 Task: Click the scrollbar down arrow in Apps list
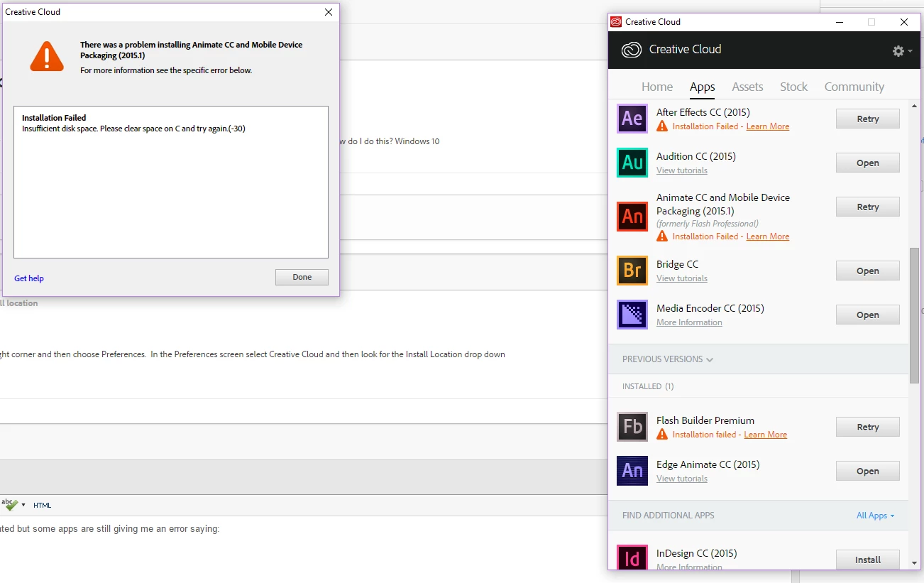pos(914,562)
